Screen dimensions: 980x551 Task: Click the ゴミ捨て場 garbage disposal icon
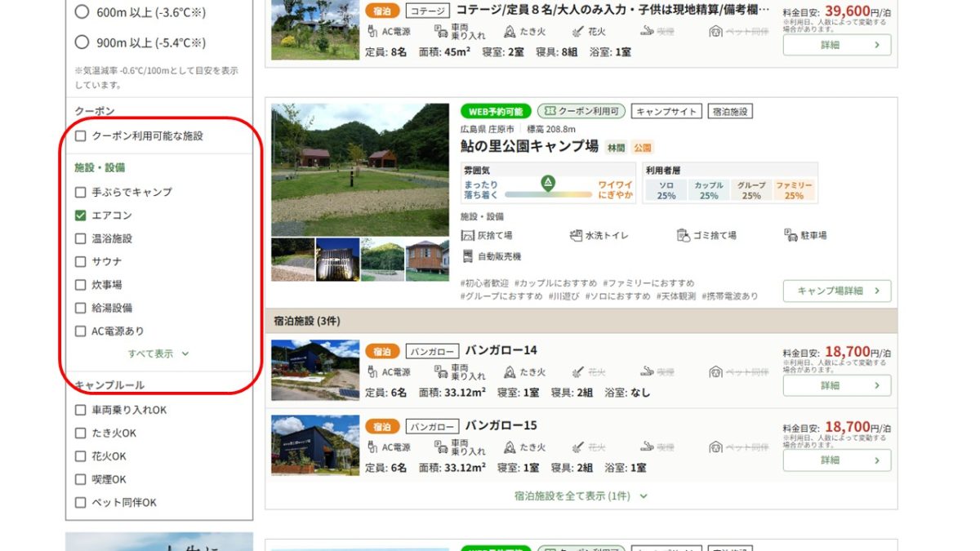point(684,235)
